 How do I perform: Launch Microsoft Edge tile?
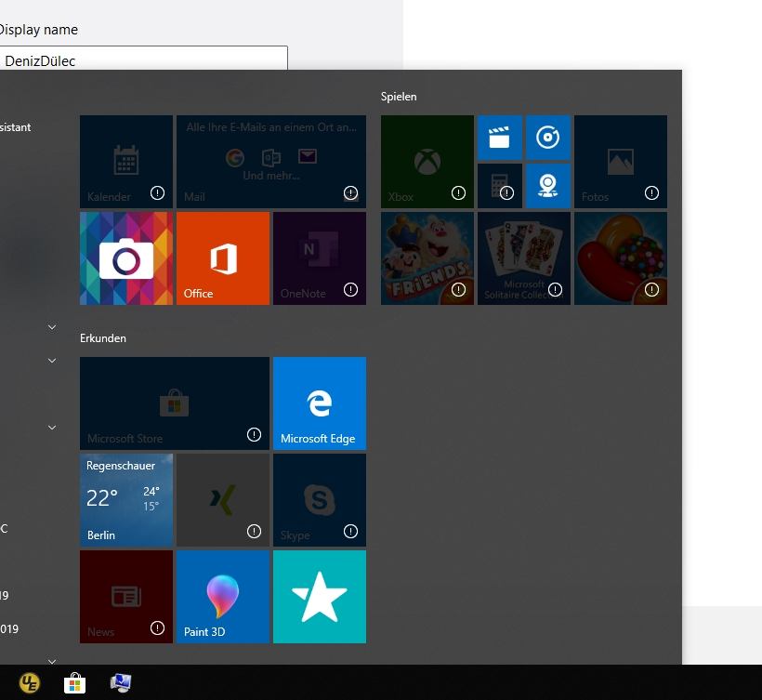[x=320, y=403]
